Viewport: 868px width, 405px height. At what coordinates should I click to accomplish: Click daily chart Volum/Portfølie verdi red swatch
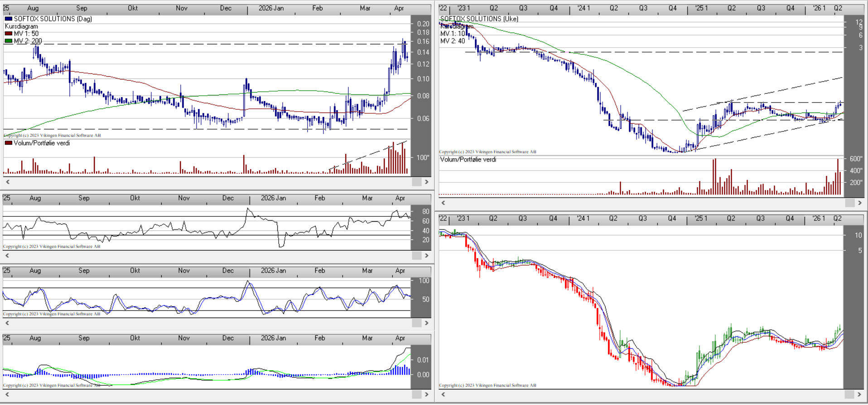click(x=8, y=143)
